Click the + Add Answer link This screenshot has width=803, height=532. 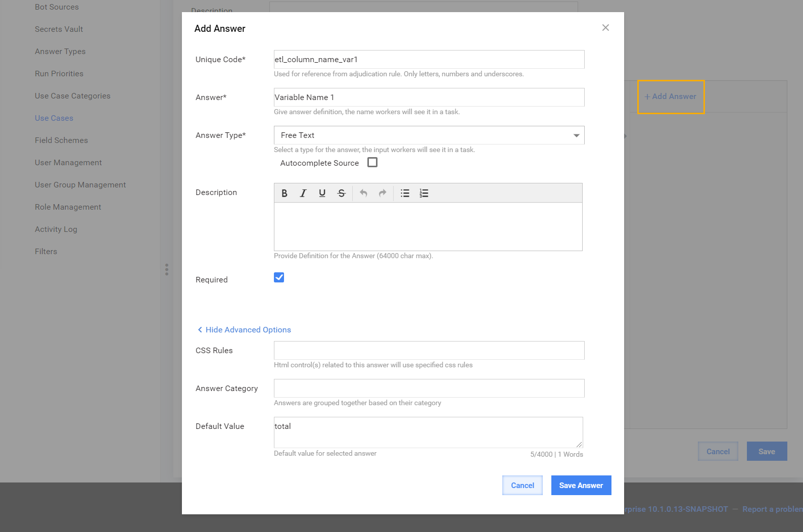tap(671, 96)
